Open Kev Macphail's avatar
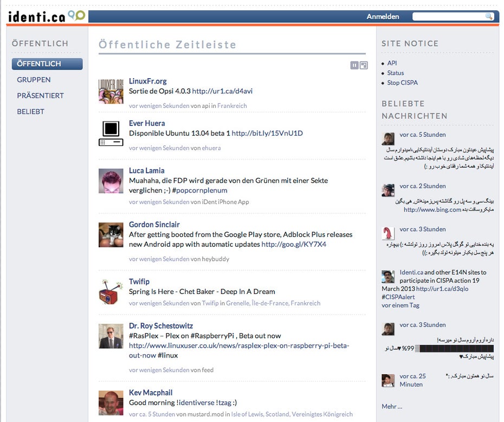Image resolution: width=504 pixels, height=422 pixels. tap(111, 402)
